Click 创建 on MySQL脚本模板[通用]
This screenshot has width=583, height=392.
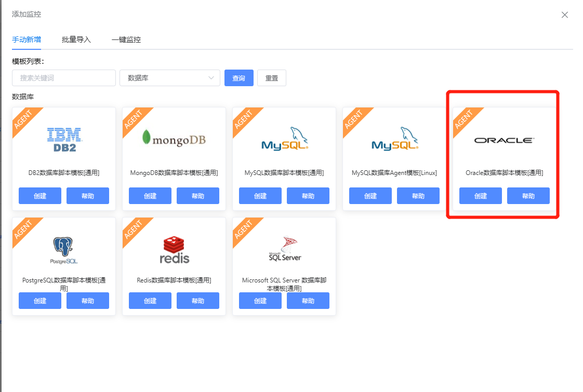pos(260,196)
